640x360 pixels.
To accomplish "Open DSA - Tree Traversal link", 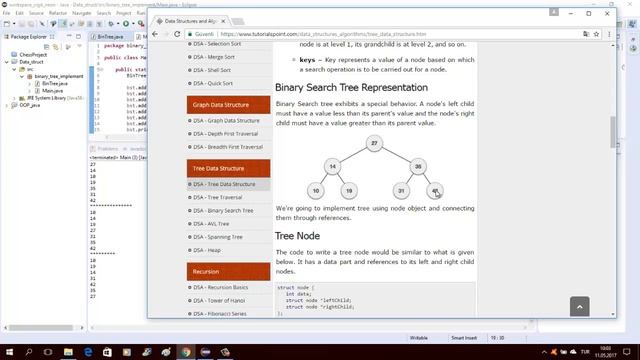I will 218,198.
